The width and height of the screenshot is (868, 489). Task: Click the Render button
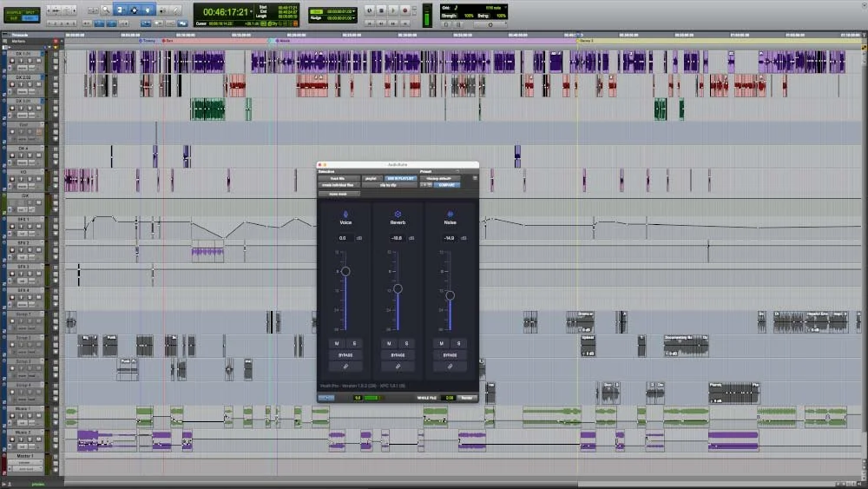coord(467,398)
